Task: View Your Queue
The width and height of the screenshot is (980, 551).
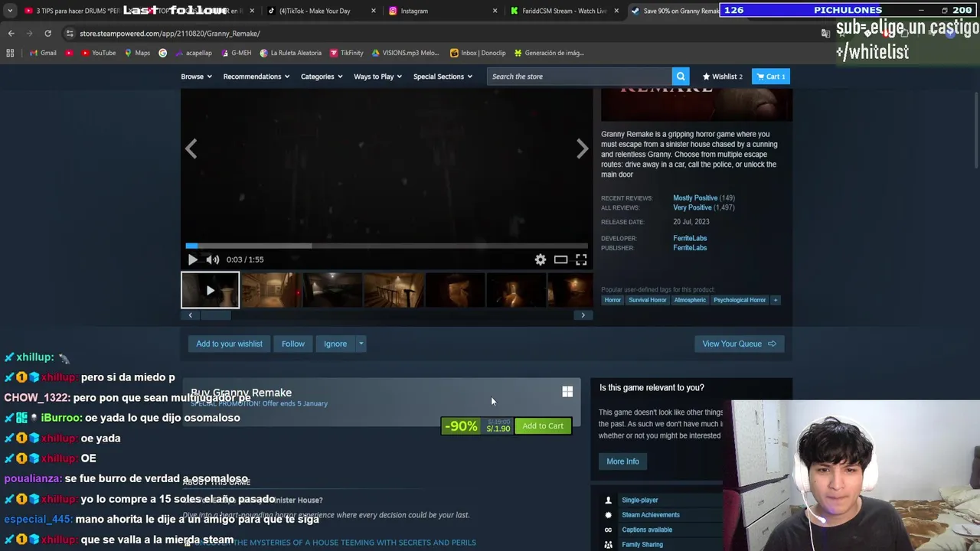Action: click(739, 344)
